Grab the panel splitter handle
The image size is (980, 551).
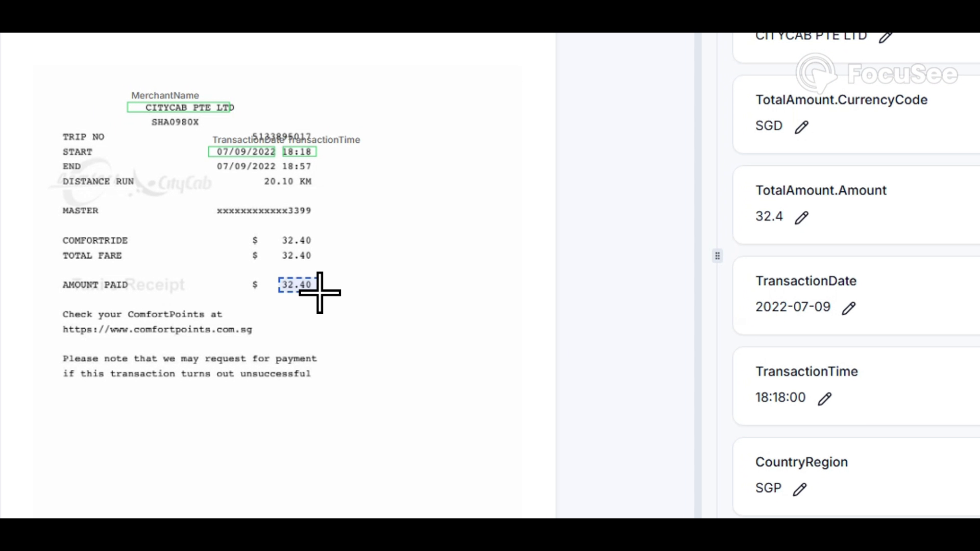[x=717, y=256]
